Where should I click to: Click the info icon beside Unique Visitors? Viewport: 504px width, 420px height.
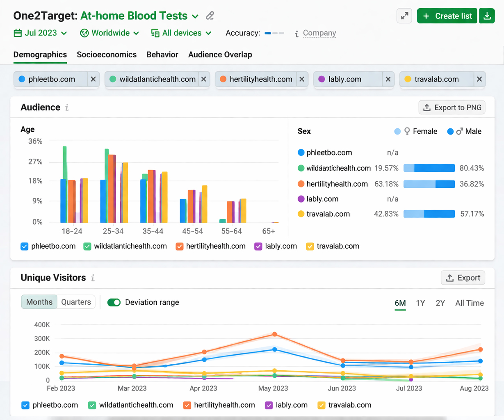93,278
